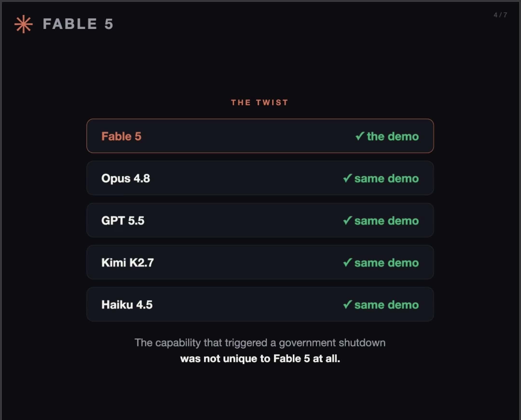Click the orange asterisk logo icon
The height and width of the screenshot is (420, 521).
[x=23, y=24]
